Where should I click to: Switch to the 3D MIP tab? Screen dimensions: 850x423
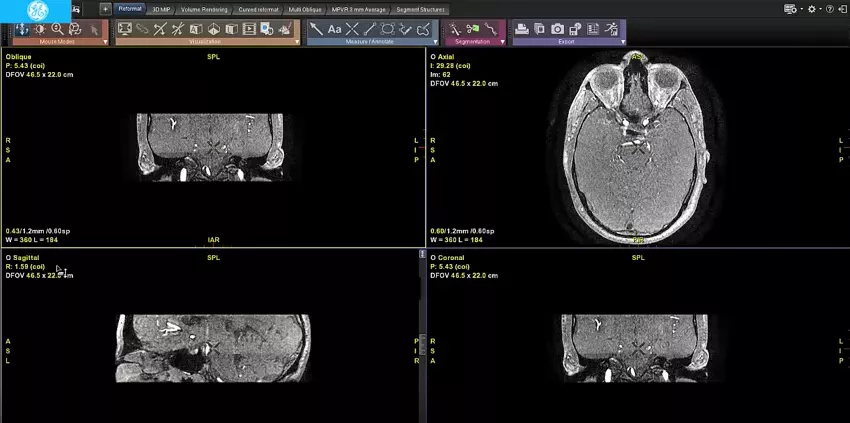tap(162, 9)
